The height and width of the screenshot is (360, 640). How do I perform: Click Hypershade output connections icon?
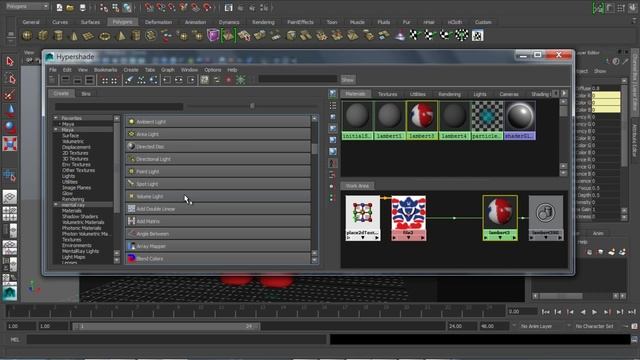191,80
